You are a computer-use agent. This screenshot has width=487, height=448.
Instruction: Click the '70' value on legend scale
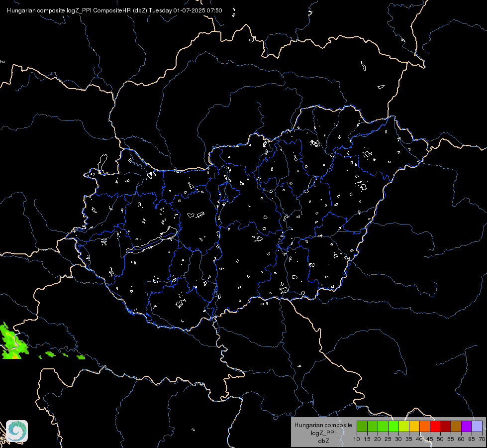pyautogui.click(x=482, y=440)
